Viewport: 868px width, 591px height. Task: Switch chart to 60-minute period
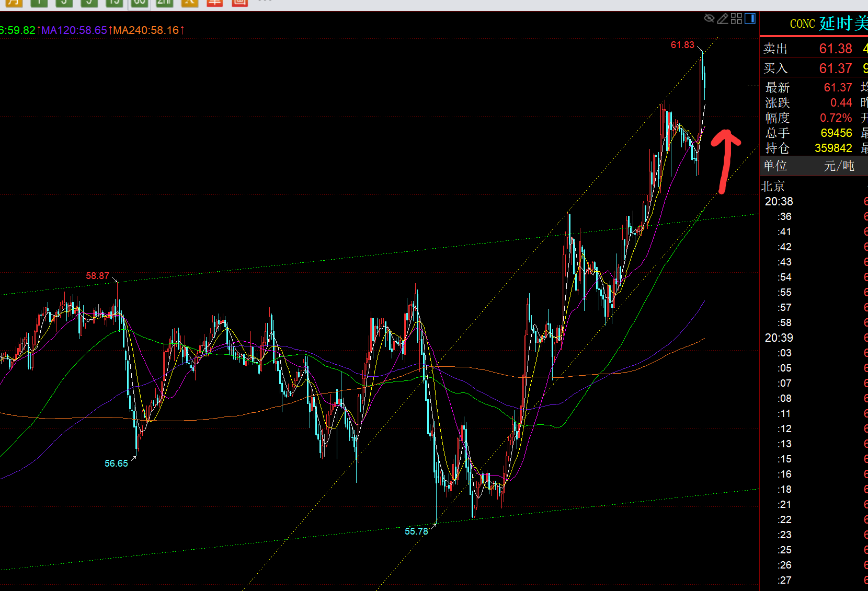coord(139,3)
